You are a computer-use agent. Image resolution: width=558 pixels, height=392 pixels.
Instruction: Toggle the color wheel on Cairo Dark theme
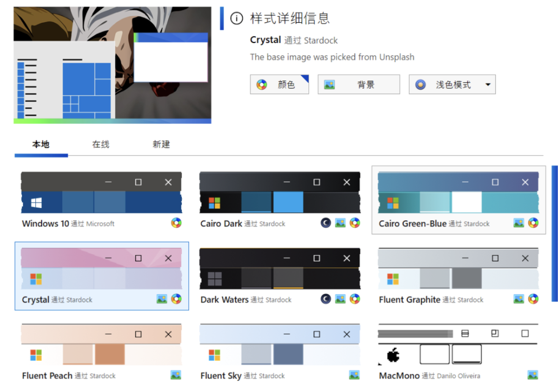point(355,223)
